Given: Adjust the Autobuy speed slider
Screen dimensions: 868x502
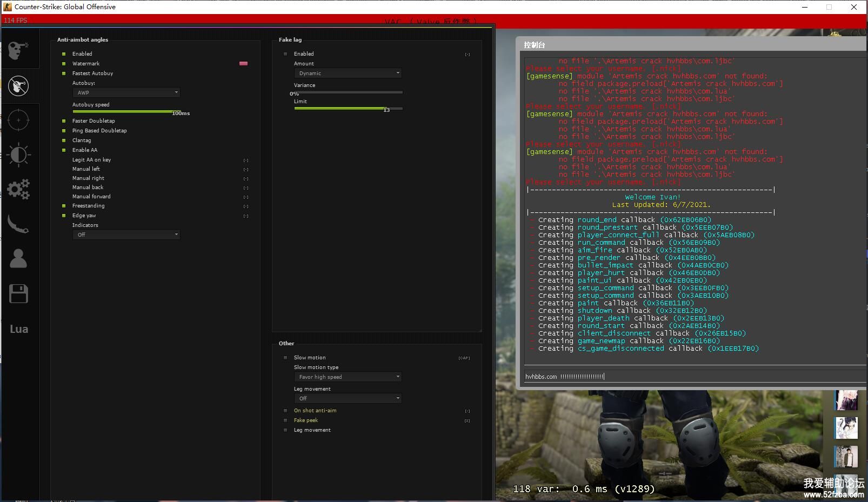Looking at the screenshot, I should click(x=126, y=112).
